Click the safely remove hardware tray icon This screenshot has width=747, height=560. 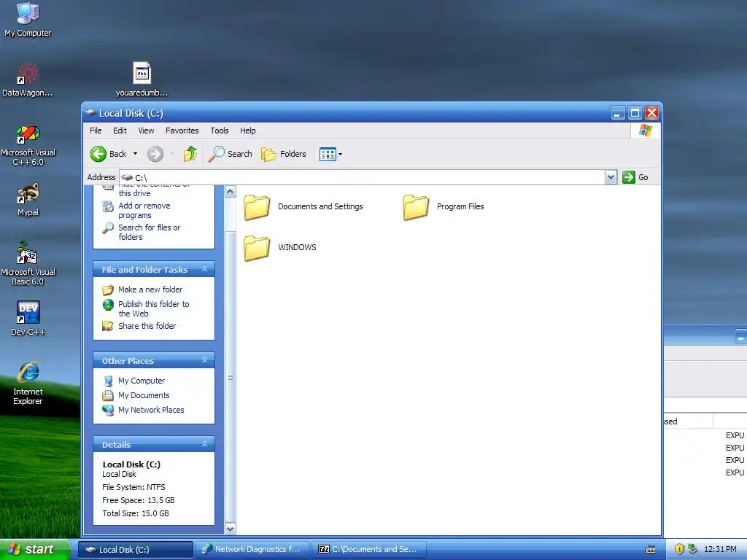click(x=693, y=550)
